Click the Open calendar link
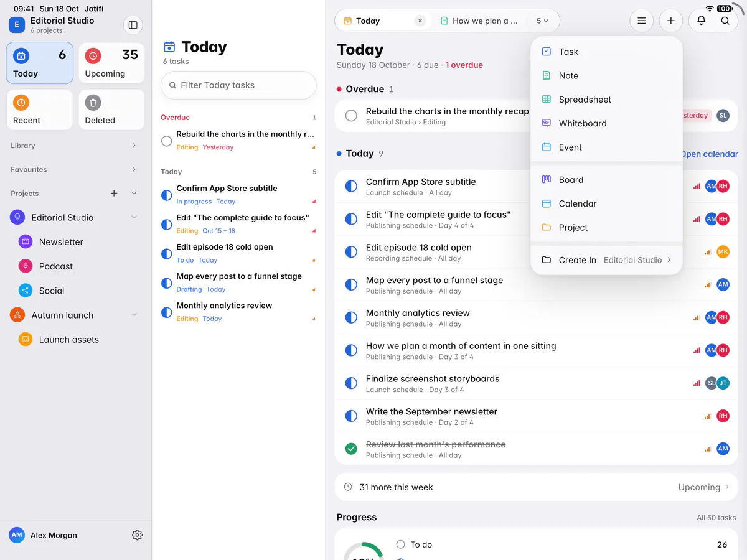 tap(709, 154)
